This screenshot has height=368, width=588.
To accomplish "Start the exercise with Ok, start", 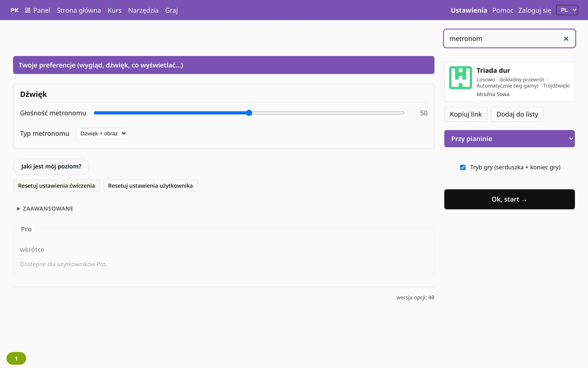I will pyautogui.click(x=509, y=199).
